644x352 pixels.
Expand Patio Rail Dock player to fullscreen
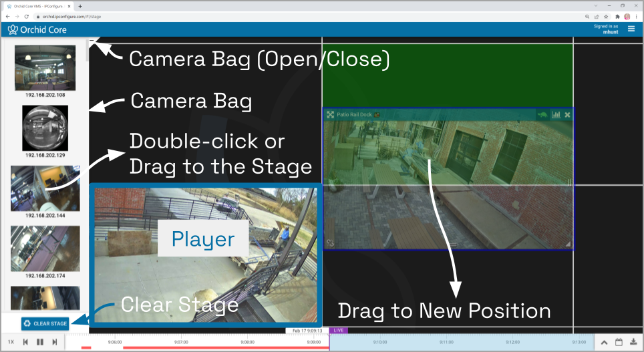[330, 115]
